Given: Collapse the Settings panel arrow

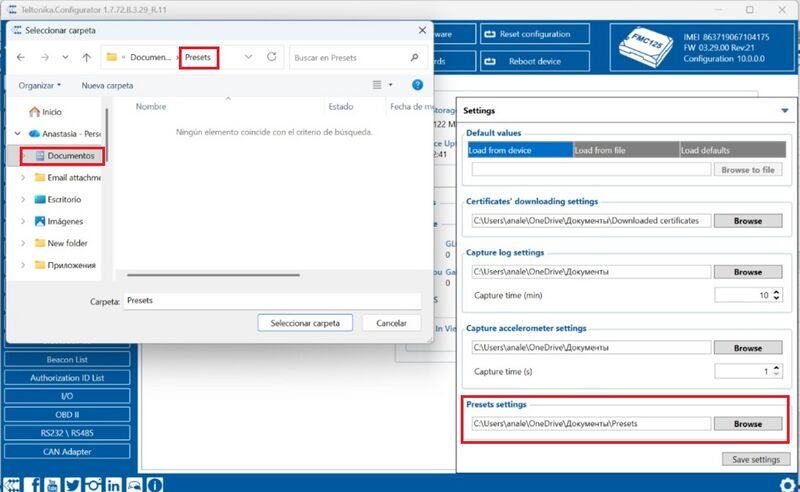Looking at the screenshot, I should coord(785,111).
